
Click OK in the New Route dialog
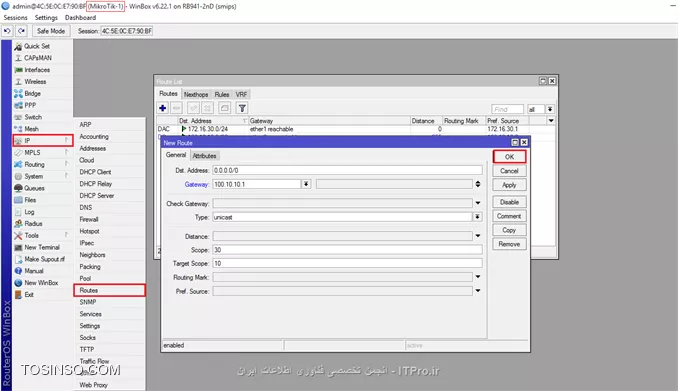509,157
